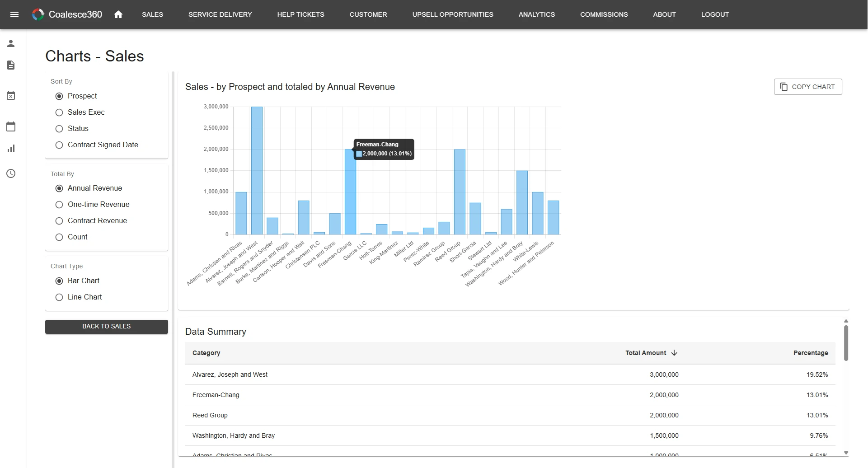Open the calendar icon in left sidebar
The height and width of the screenshot is (468, 868).
[x=11, y=126]
